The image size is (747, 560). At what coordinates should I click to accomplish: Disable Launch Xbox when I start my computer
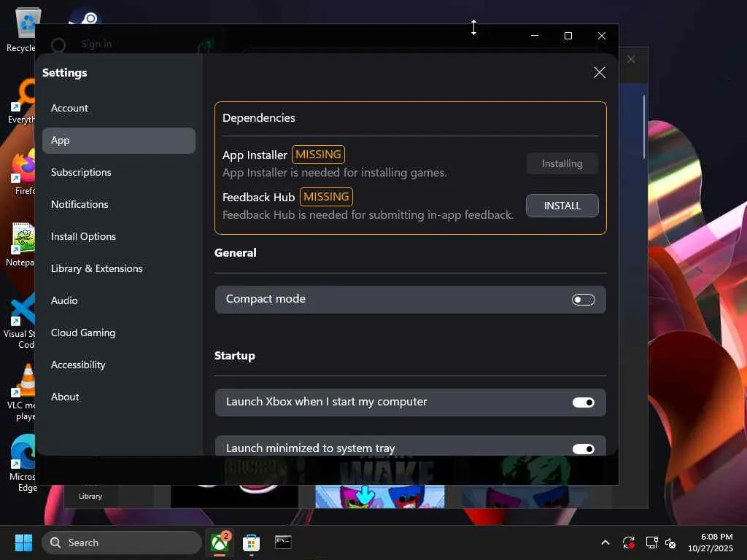(583, 402)
